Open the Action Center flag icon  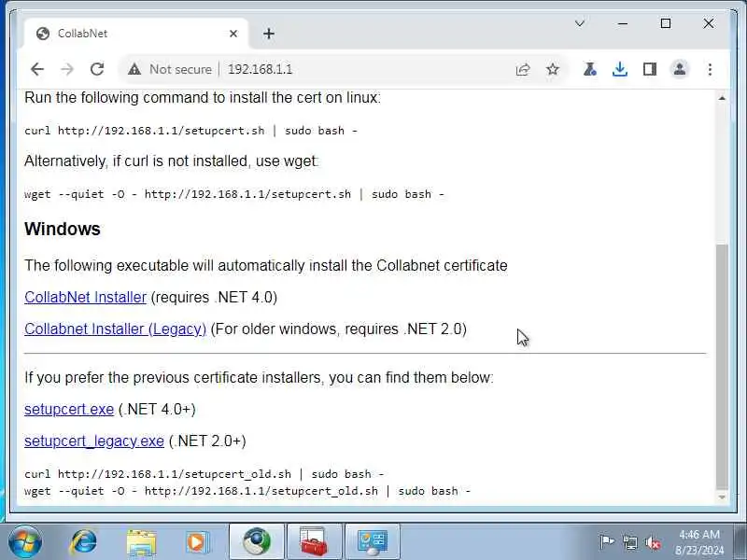click(x=606, y=542)
